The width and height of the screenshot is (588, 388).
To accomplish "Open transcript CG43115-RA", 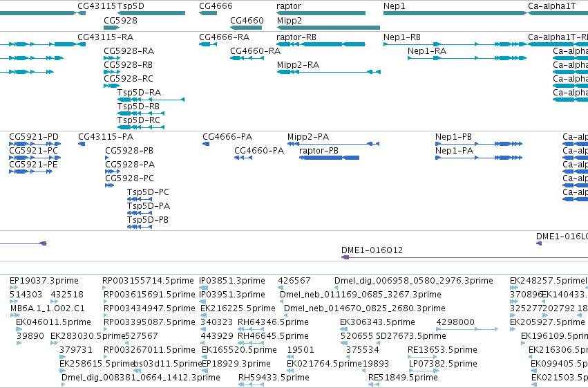I will pyautogui.click(x=106, y=37).
